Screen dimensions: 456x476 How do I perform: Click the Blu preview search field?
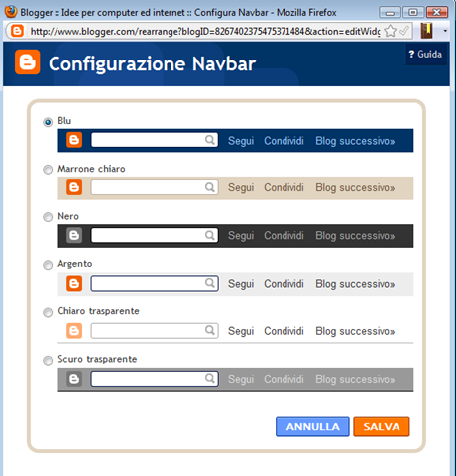click(155, 140)
